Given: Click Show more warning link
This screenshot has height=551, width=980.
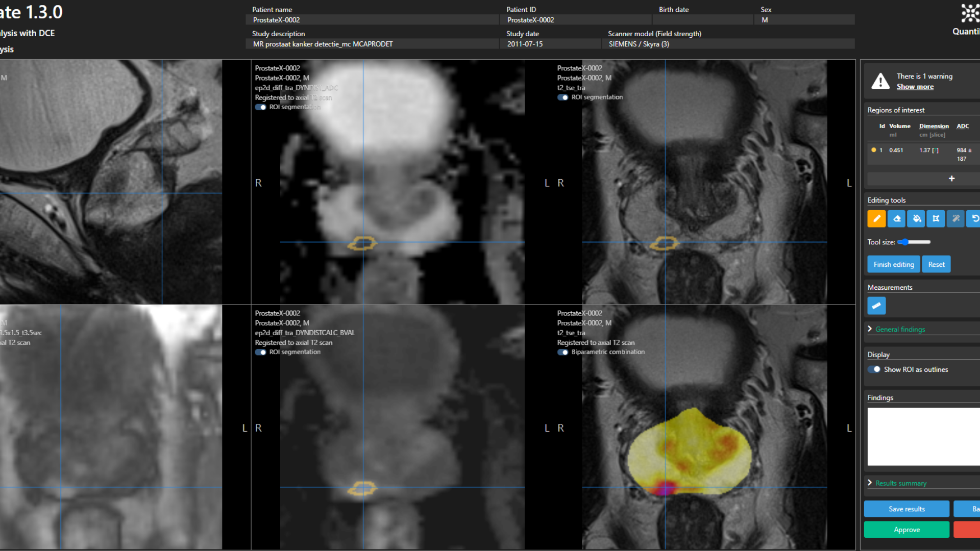Looking at the screenshot, I should (915, 87).
